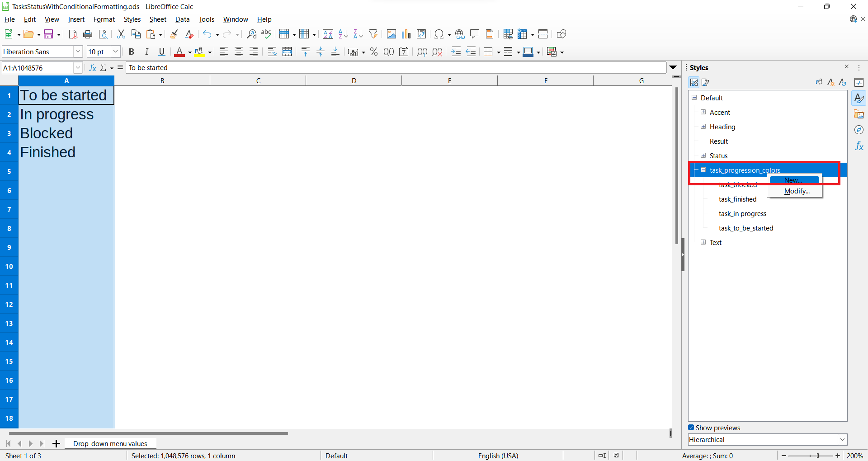Click the Export as PDF icon
Viewport: 868px width, 461px height.
(x=73, y=34)
